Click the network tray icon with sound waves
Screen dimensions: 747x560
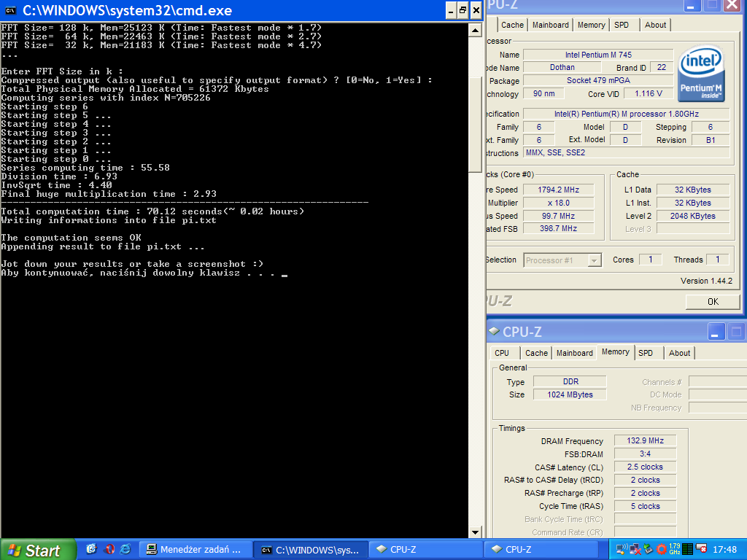click(x=622, y=549)
